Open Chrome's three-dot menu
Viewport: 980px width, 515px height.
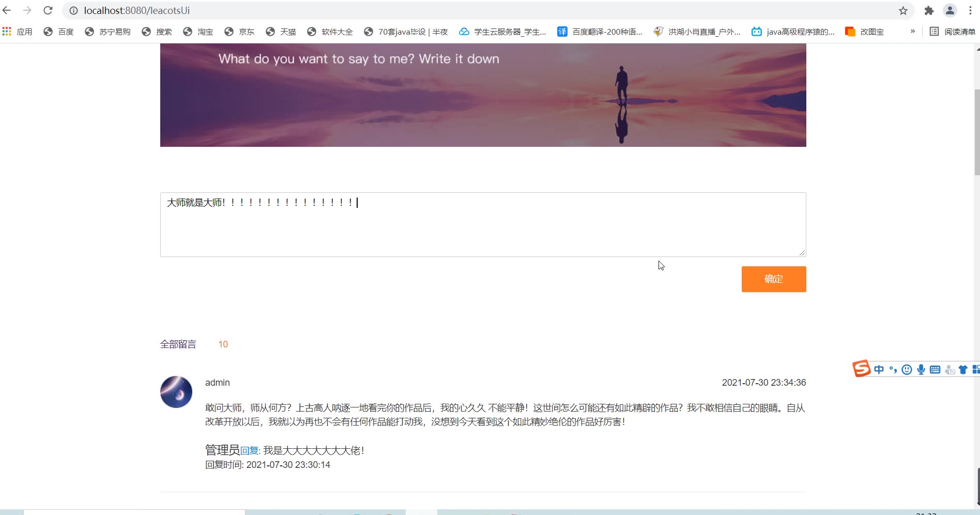pos(970,10)
